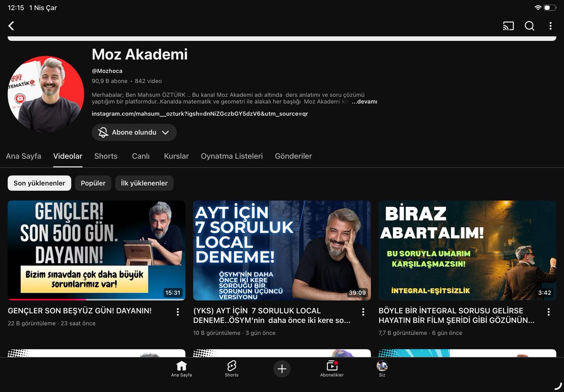The width and height of the screenshot is (564, 392).
Task: Open the Cast to device icon
Action: point(508,26)
